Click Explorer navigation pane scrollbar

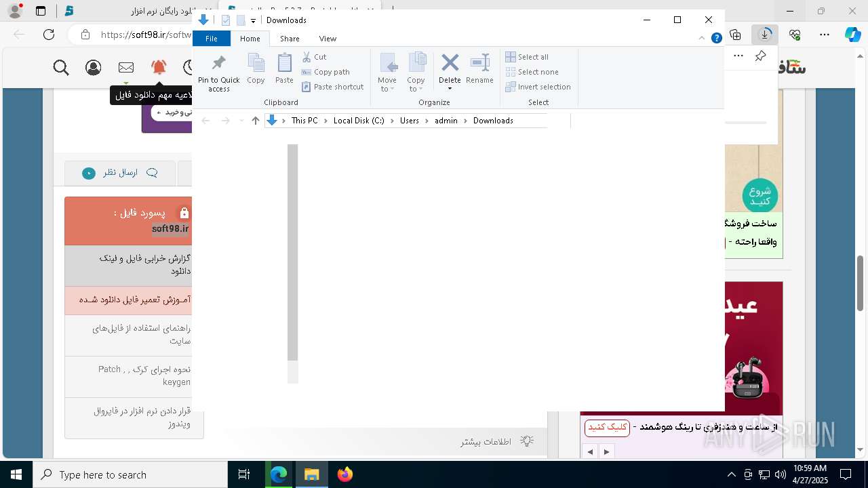293,252
